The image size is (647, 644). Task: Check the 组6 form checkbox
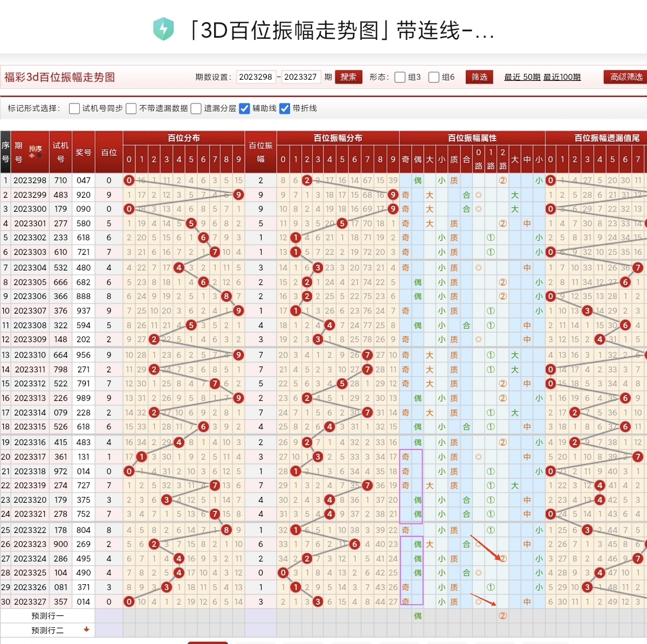coord(433,77)
